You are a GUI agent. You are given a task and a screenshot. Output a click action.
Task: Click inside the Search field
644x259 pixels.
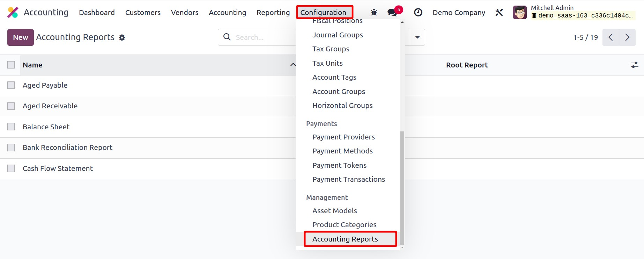262,37
